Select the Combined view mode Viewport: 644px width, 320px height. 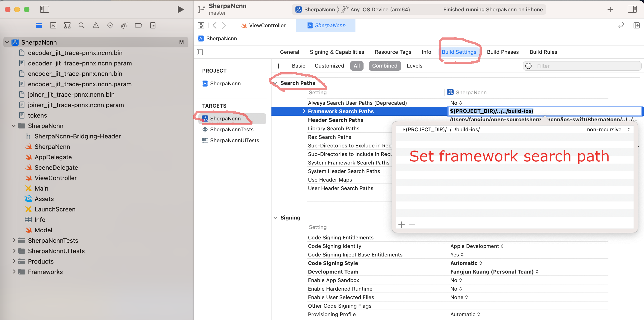tap(384, 66)
